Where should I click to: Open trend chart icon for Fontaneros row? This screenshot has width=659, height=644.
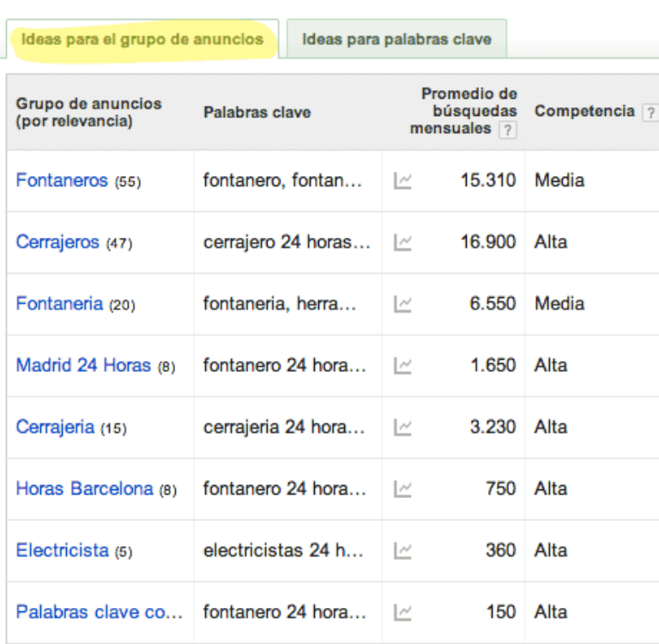point(402,181)
